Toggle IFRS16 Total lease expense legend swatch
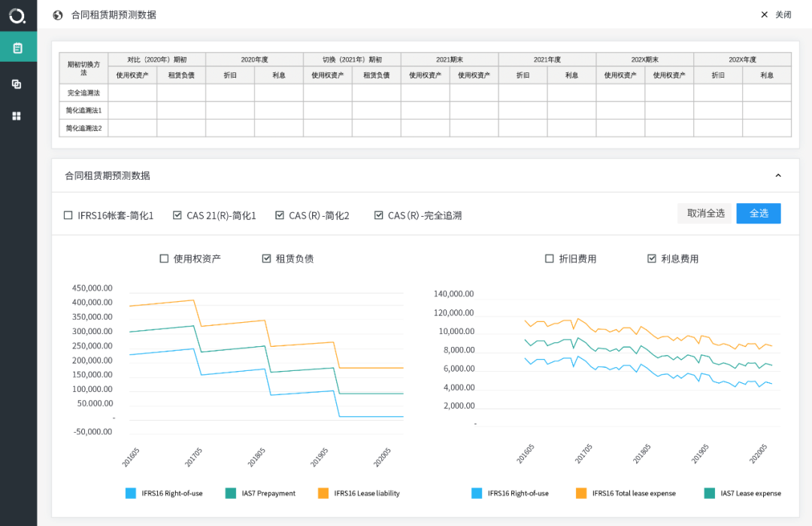This screenshot has height=526, width=812. coord(581,494)
